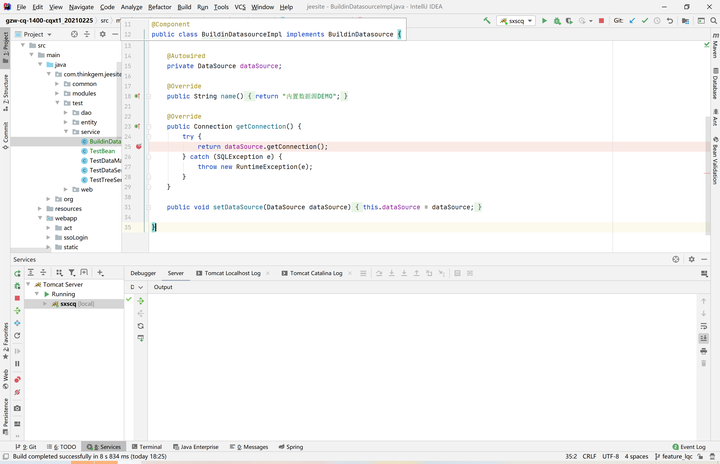Open the Refactor menu
The image size is (720, 464).
coord(159,7)
